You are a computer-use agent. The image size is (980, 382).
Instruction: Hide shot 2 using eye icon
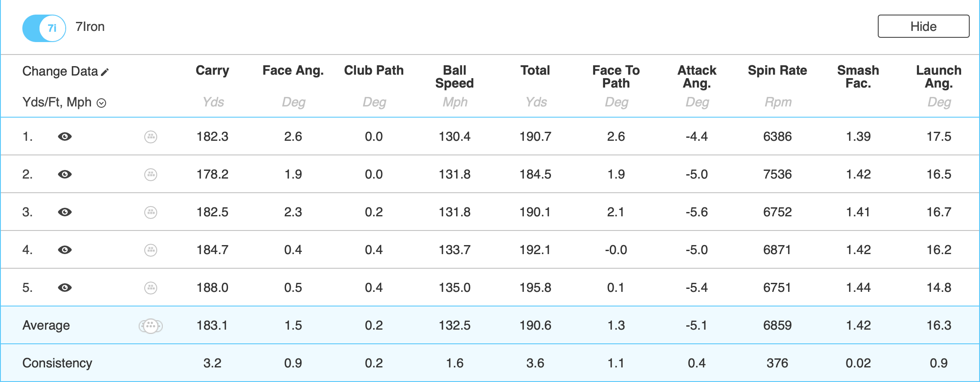coord(65,174)
